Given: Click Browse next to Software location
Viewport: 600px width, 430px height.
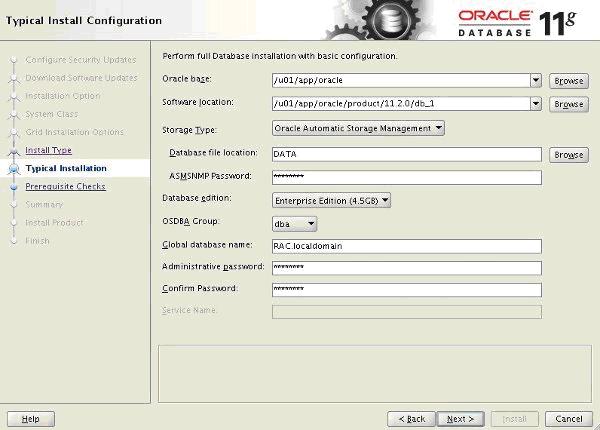Looking at the screenshot, I should click(569, 104).
